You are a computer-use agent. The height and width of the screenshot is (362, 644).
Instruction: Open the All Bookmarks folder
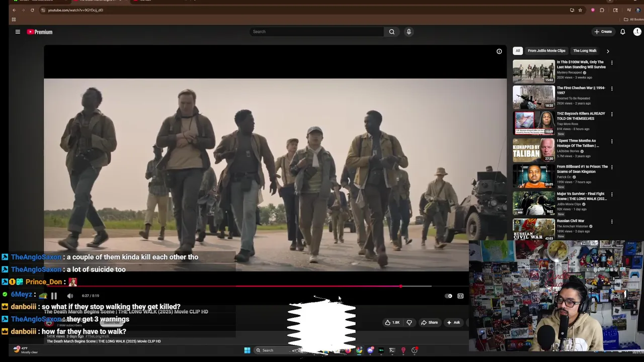point(633,20)
